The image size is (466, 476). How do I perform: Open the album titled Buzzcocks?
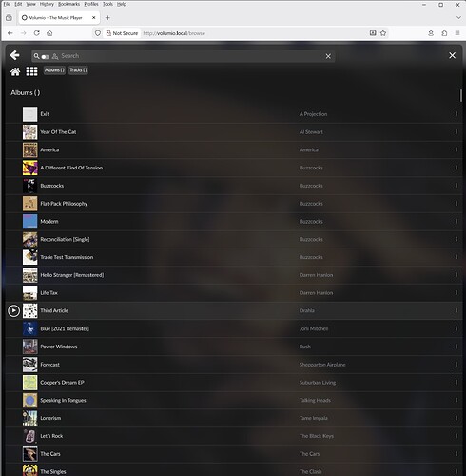pyautogui.click(x=52, y=186)
